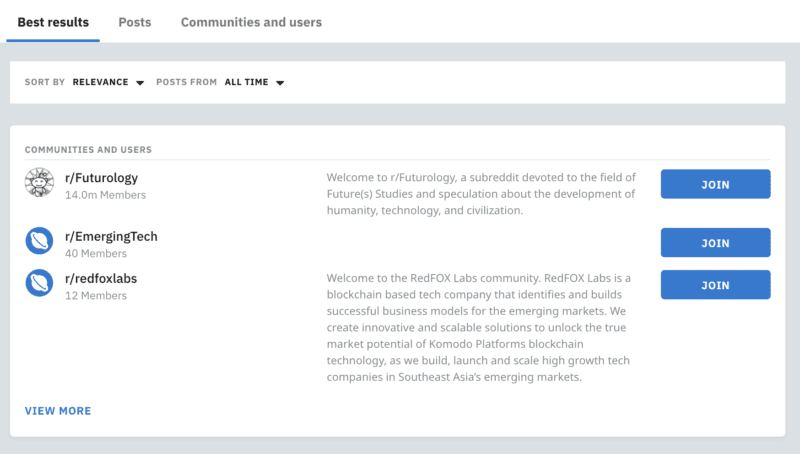Join the r/EmergingTech community
This screenshot has width=800, height=454.
(x=715, y=242)
